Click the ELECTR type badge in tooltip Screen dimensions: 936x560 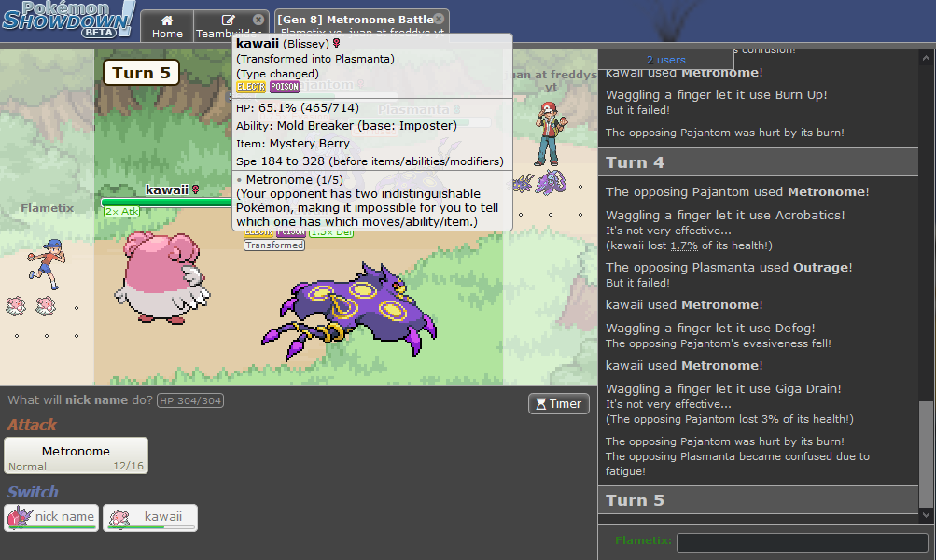[x=252, y=87]
